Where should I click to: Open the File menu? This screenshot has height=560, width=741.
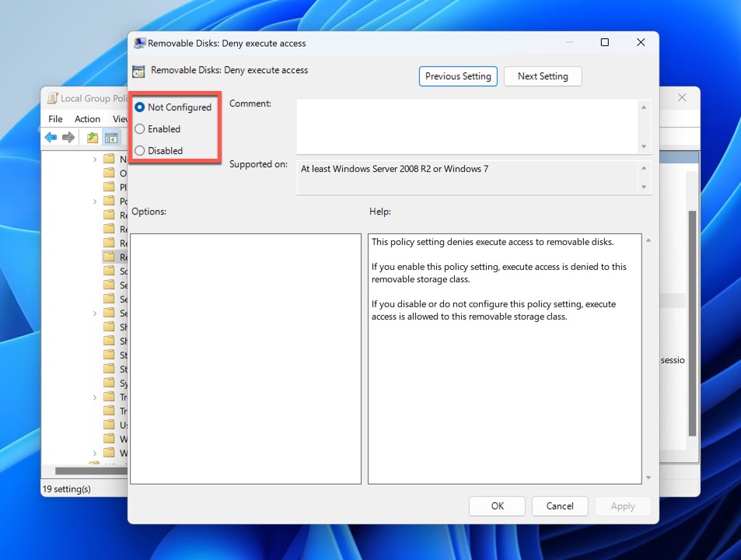tap(55, 119)
